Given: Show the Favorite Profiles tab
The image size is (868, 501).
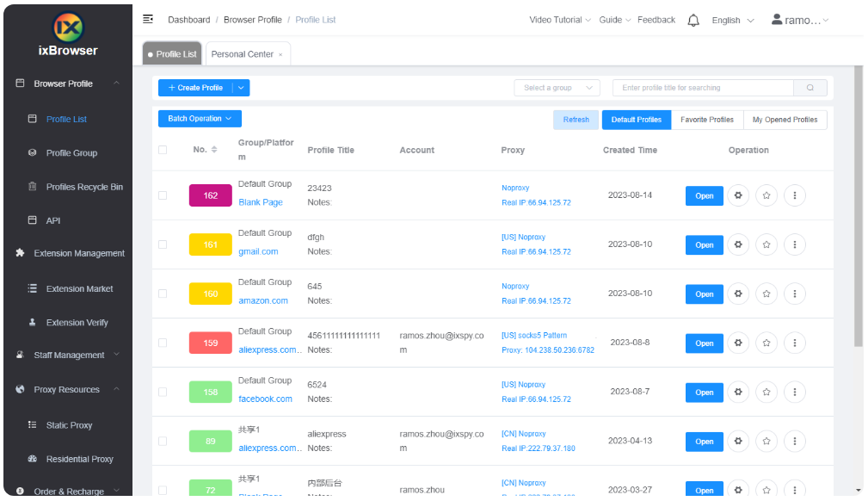Looking at the screenshot, I should tap(706, 120).
